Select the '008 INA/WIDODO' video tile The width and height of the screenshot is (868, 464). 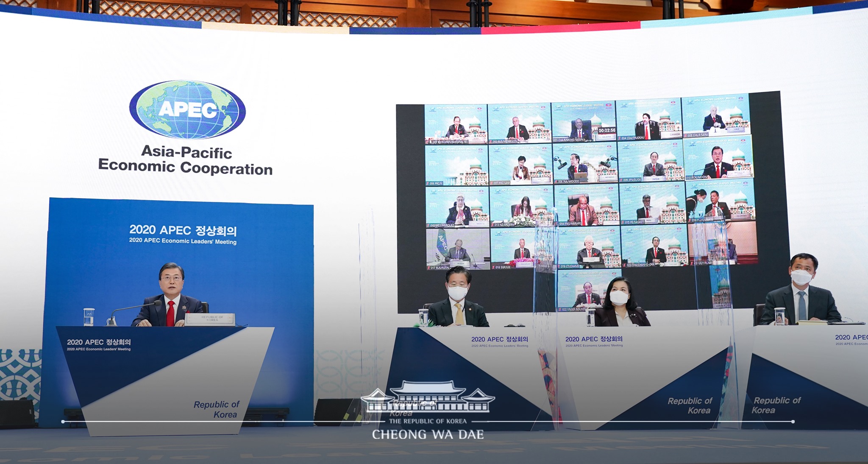pos(585,163)
